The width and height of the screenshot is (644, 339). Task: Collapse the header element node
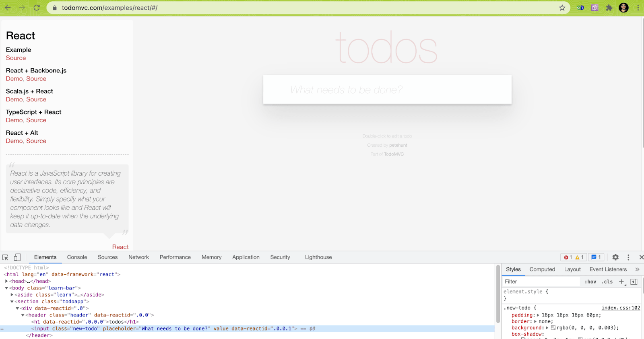(23, 315)
